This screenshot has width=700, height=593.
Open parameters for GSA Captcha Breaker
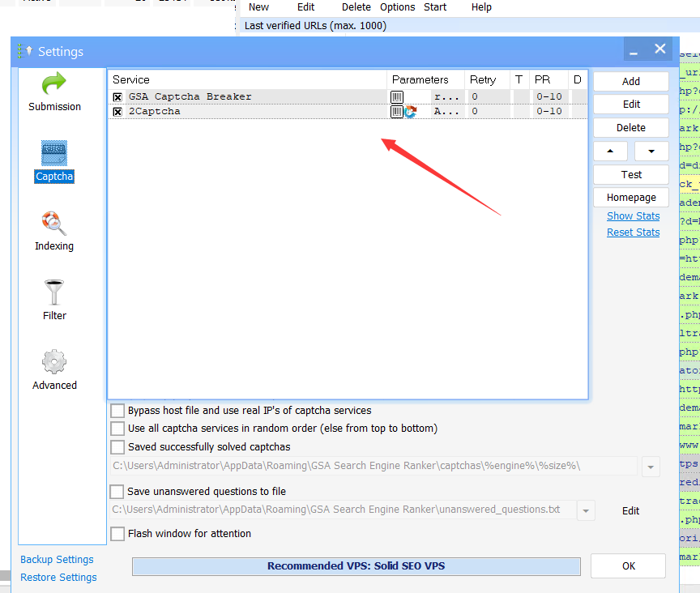click(396, 96)
